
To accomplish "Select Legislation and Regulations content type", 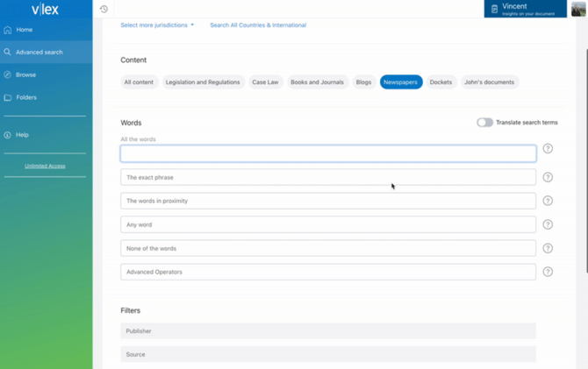I will coord(203,82).
